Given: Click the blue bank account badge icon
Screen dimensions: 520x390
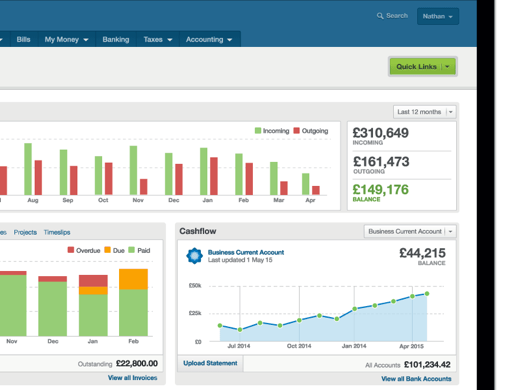Looking at the screenshot, I should pyautogui.click(x=194, y=256).
